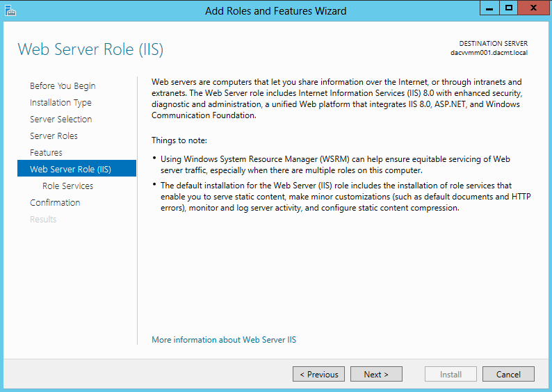Maximize the wizard window

(x=508, y=8)
